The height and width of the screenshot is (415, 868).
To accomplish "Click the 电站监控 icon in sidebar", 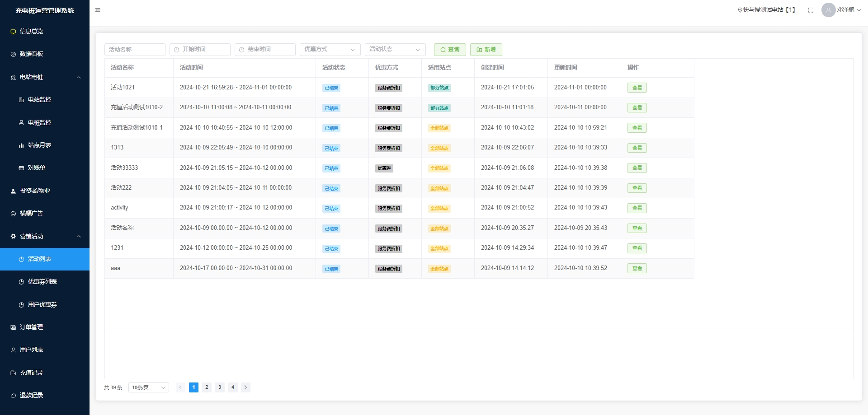I will 21,100.
